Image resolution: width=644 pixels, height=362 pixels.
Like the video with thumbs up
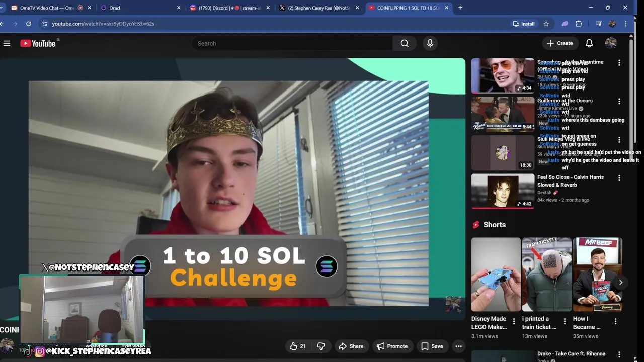(x=298, y=346)
